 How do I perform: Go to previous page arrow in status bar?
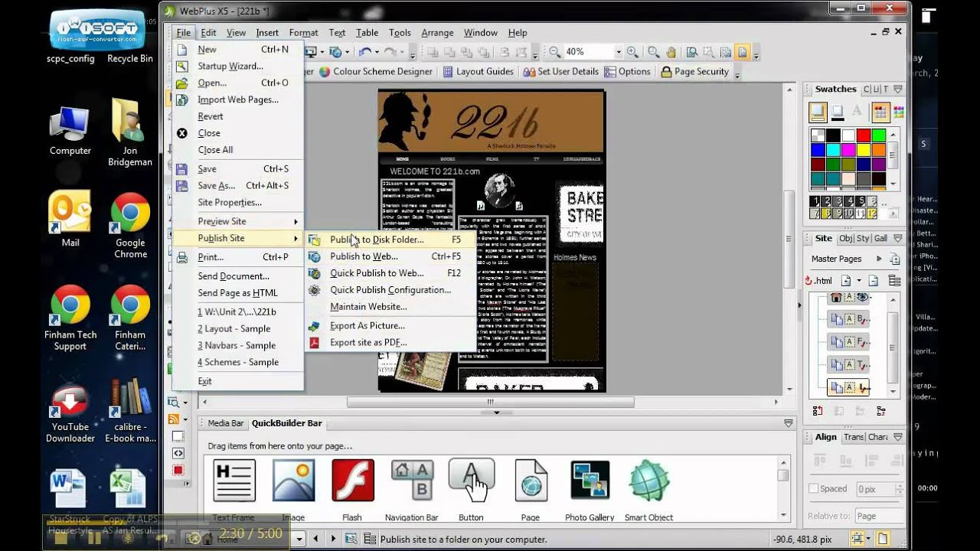[316, 539]
